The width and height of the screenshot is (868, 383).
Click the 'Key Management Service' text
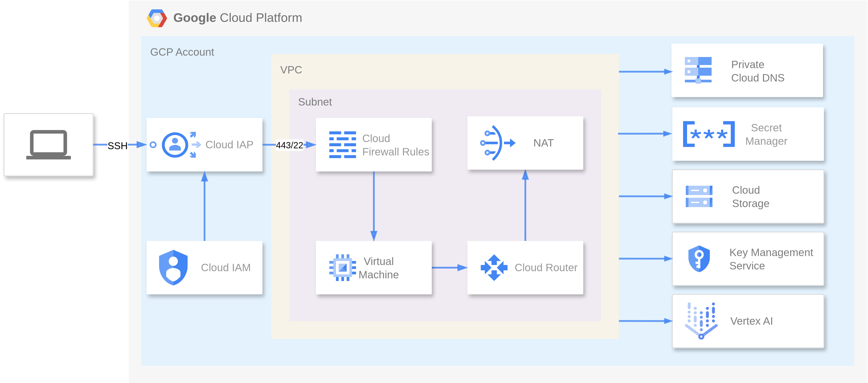(x=771, y=259)
